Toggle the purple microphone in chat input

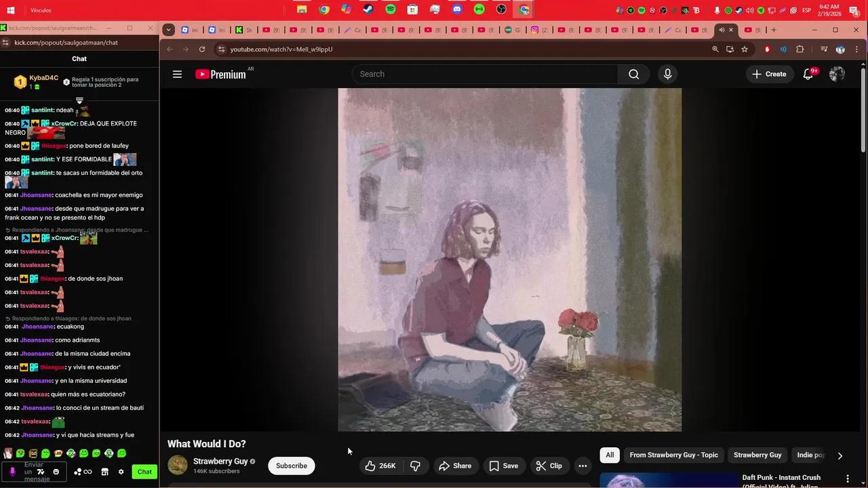click(x=12, y=472)
